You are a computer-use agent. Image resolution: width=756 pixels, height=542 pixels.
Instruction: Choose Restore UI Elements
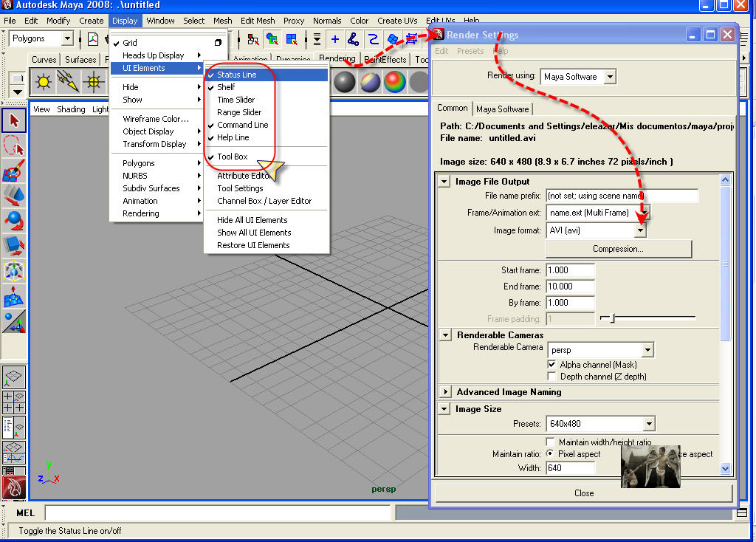coord(267,245)
